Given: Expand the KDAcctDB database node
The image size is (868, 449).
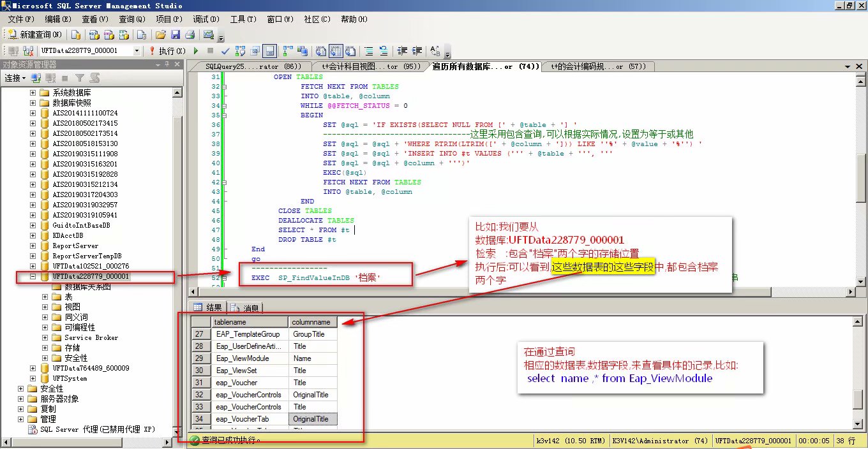Looking at the screenshot, I should (33, 235).
